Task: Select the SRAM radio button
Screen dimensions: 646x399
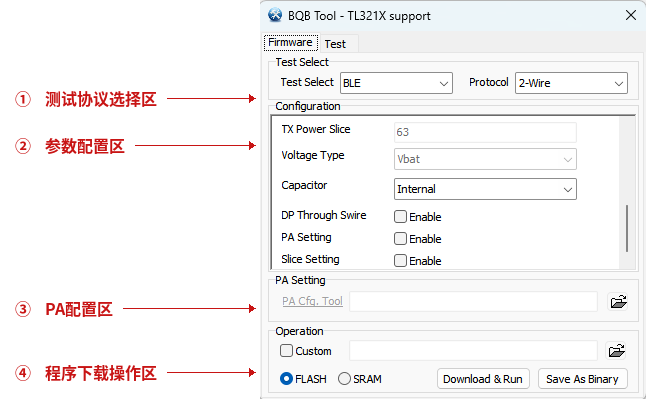Action: click(x=344, y=378)
